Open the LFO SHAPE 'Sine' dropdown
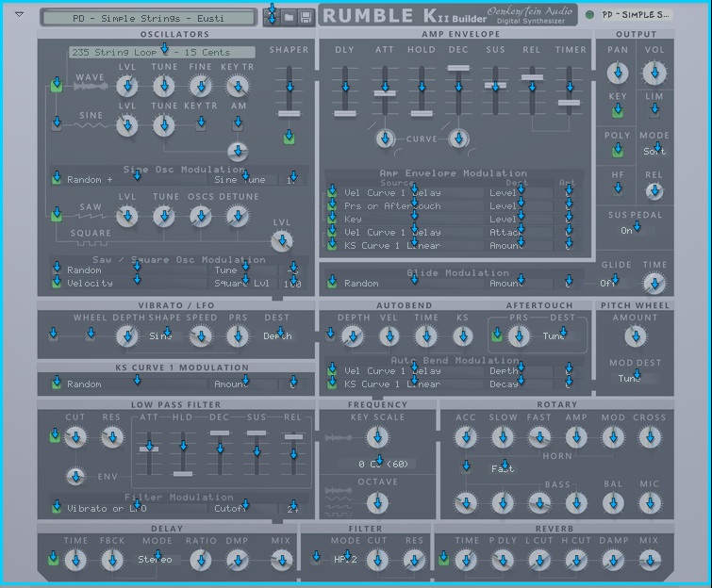712x588 pixels. 166,335
